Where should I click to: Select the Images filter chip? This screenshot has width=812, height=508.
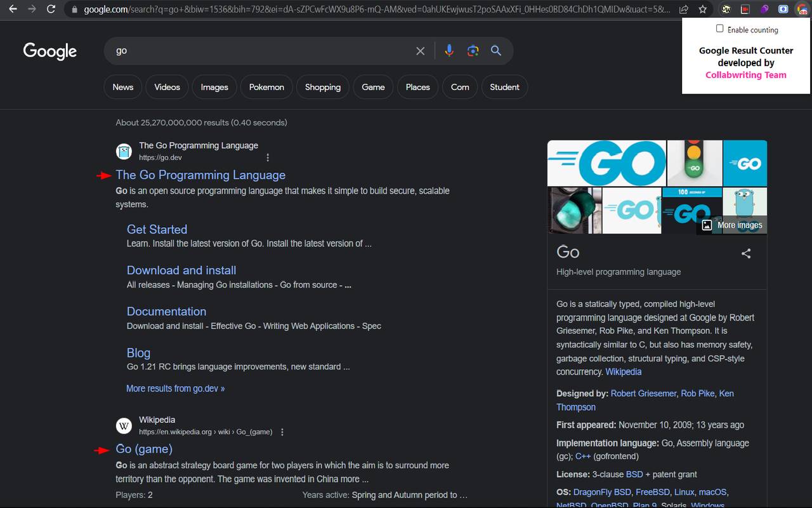[214, 87]
